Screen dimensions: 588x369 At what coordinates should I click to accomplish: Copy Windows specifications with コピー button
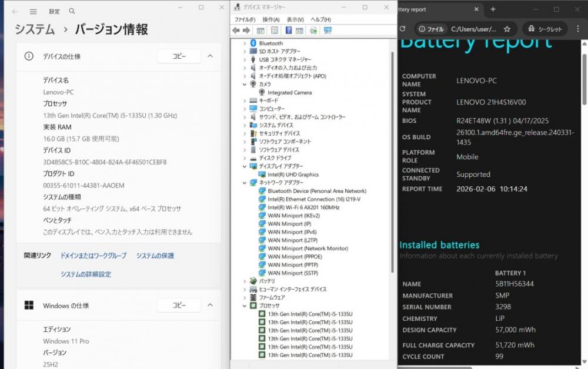coord(179,305)
